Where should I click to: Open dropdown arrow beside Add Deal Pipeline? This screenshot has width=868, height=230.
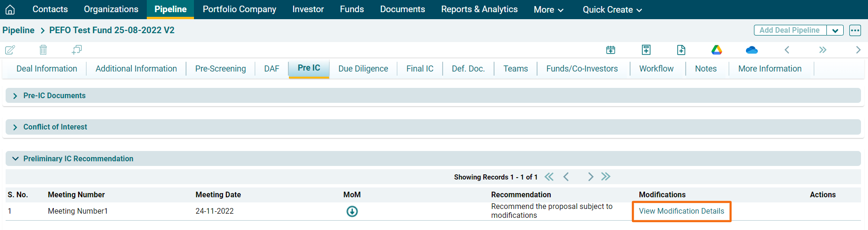click(x=835, y=30)
